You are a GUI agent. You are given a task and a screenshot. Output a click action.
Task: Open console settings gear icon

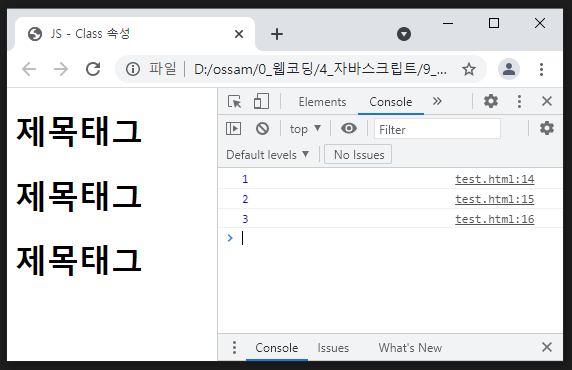point(546,128)
